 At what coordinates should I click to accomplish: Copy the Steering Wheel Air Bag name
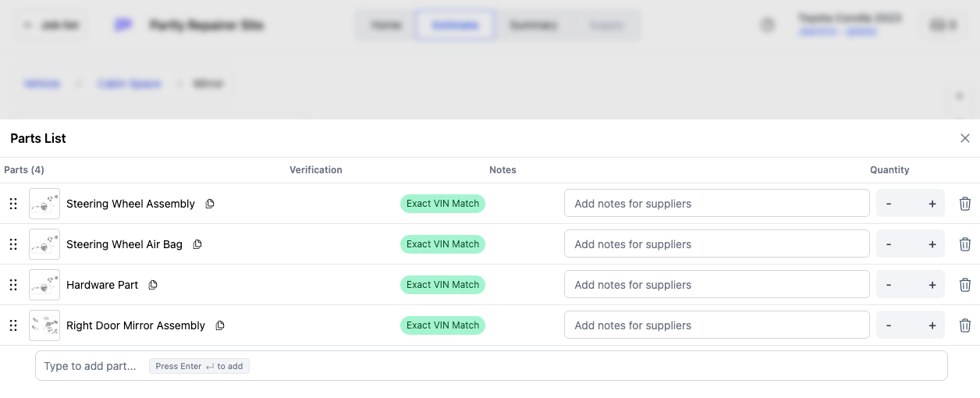click(x=197, y=244)
